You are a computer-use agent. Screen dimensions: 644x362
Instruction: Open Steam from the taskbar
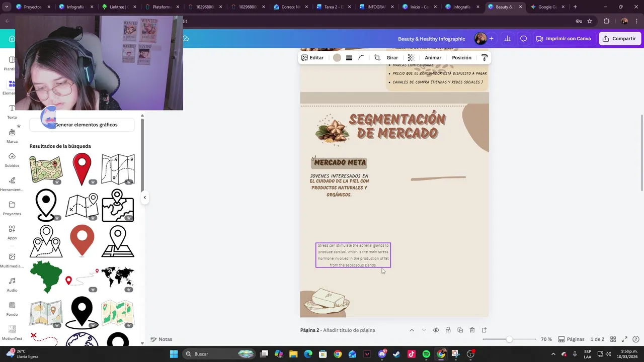pyautogui.click(x=397, y=354)
